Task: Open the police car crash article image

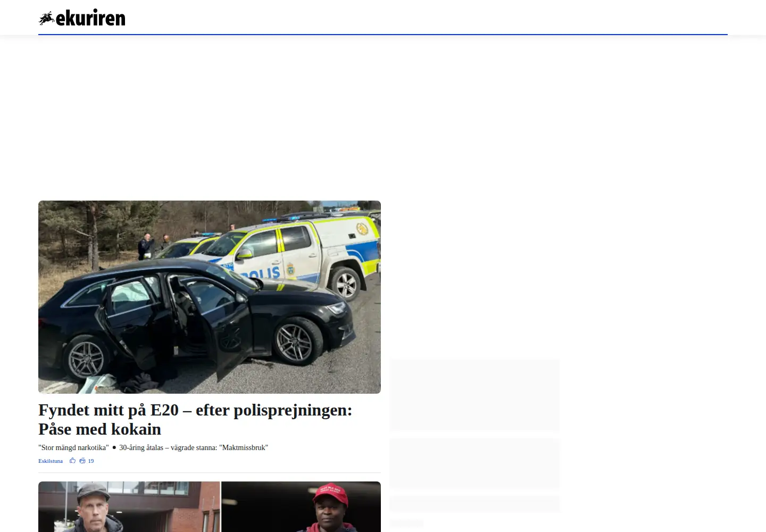Action: point(210,297)
